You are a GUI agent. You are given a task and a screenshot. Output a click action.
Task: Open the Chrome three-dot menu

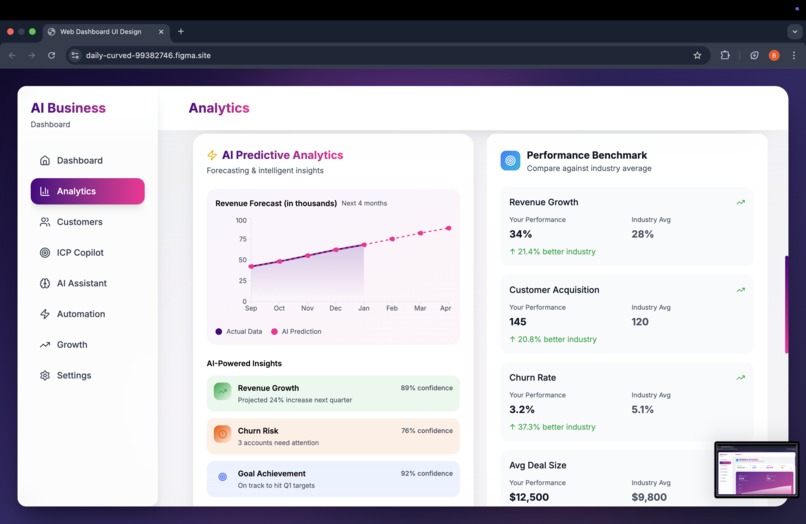pos(794,56)
